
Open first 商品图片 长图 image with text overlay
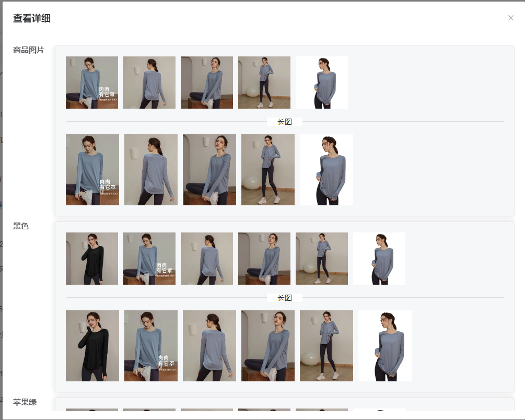click(x=92, y=170)
